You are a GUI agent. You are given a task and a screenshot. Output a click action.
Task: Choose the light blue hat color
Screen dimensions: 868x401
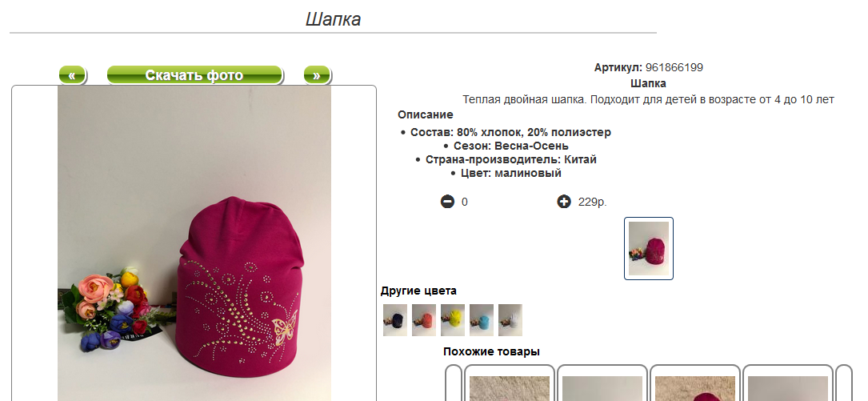(x=482, y=320)
